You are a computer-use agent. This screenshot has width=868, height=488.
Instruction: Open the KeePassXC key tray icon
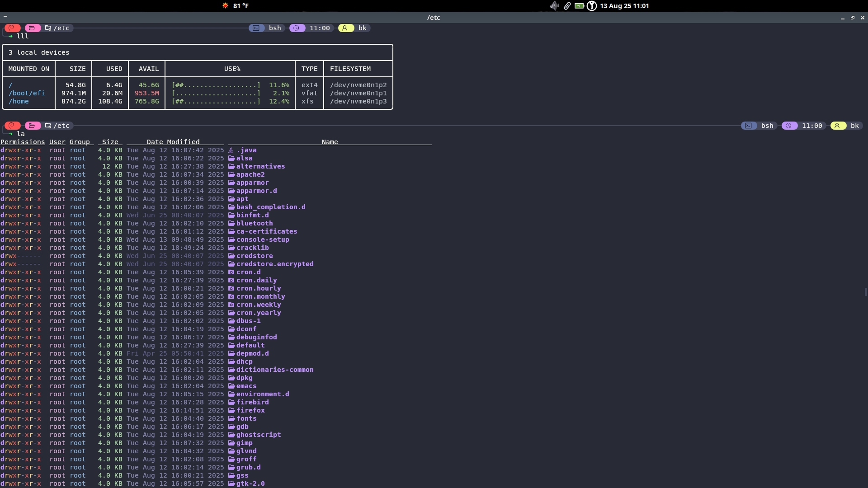[x=592, y=6]
